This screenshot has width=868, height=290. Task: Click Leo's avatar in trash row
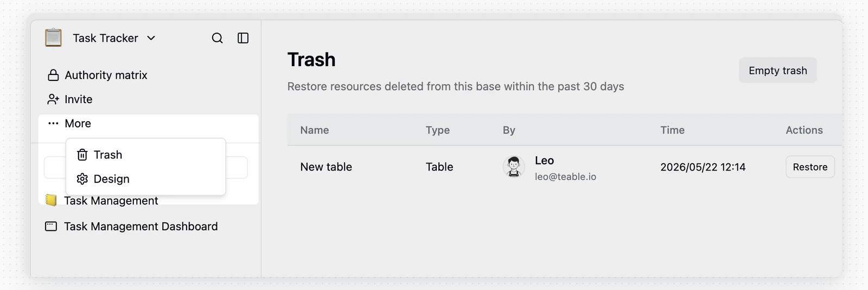[x=514, y=167]
